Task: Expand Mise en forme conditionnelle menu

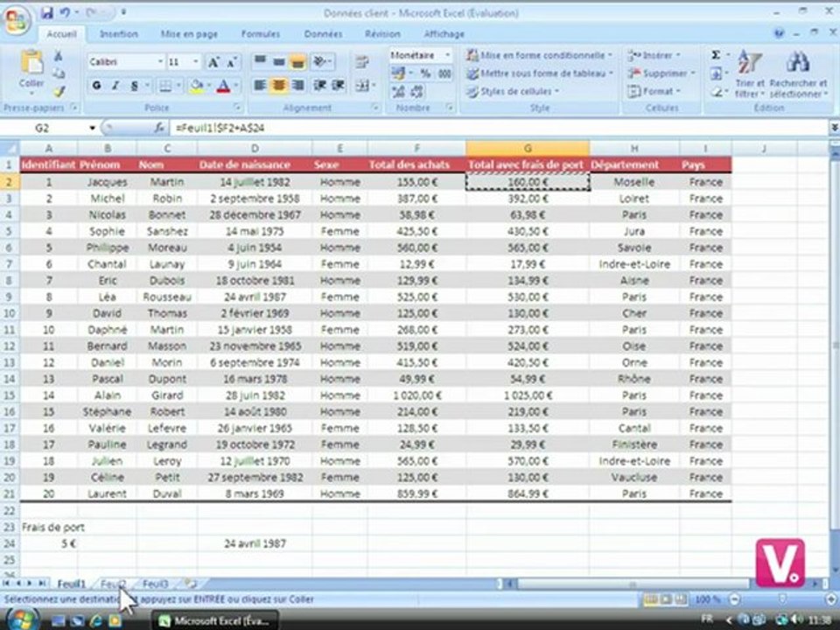Action: (540, 55)
